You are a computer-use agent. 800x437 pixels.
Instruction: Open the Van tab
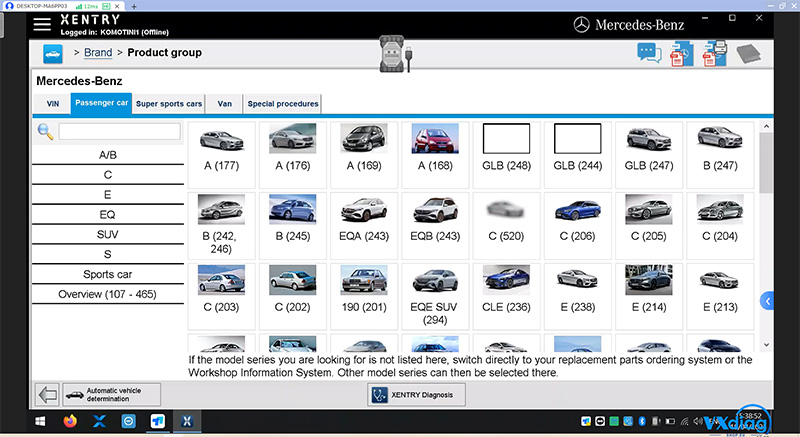point(224,104)
